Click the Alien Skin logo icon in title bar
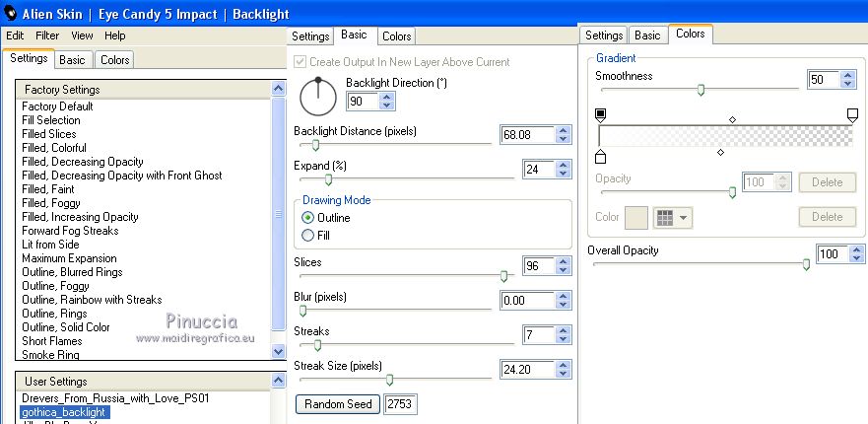 (x=11, y=13)
